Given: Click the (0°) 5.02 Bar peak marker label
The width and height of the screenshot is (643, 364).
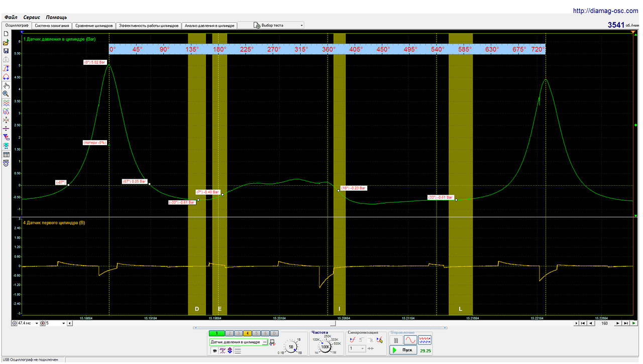Looking at the screenshot, I should coord(95,62).
